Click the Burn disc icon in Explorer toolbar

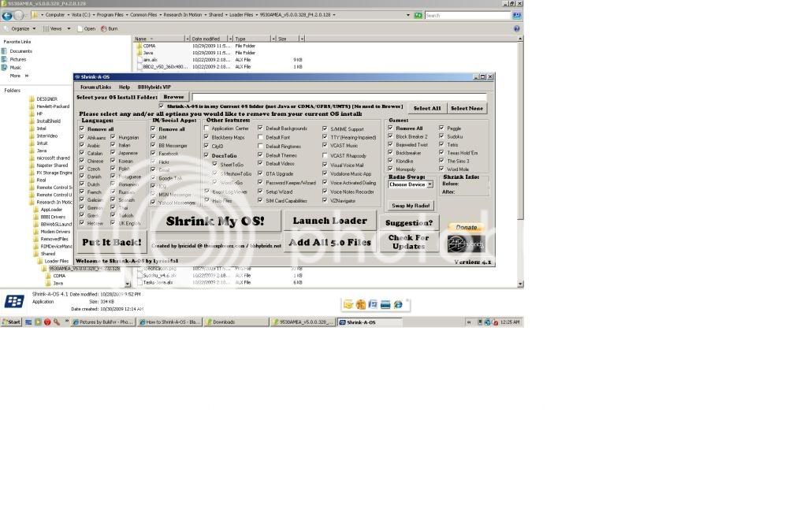pyautogui.click(x=103, y=29)
